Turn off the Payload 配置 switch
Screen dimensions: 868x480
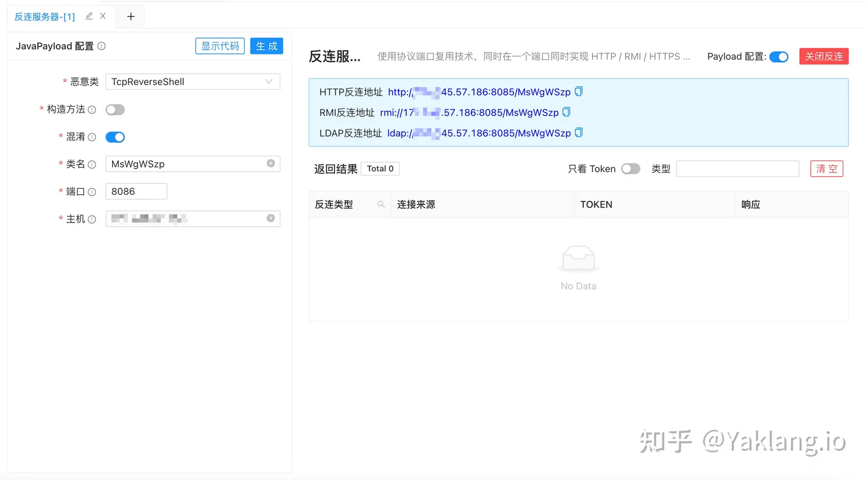[779, 57]
